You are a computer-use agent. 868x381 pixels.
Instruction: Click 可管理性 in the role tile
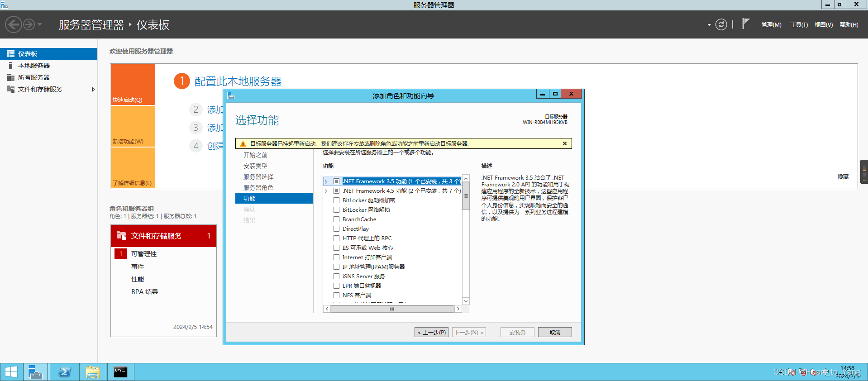tap(144, 254)
